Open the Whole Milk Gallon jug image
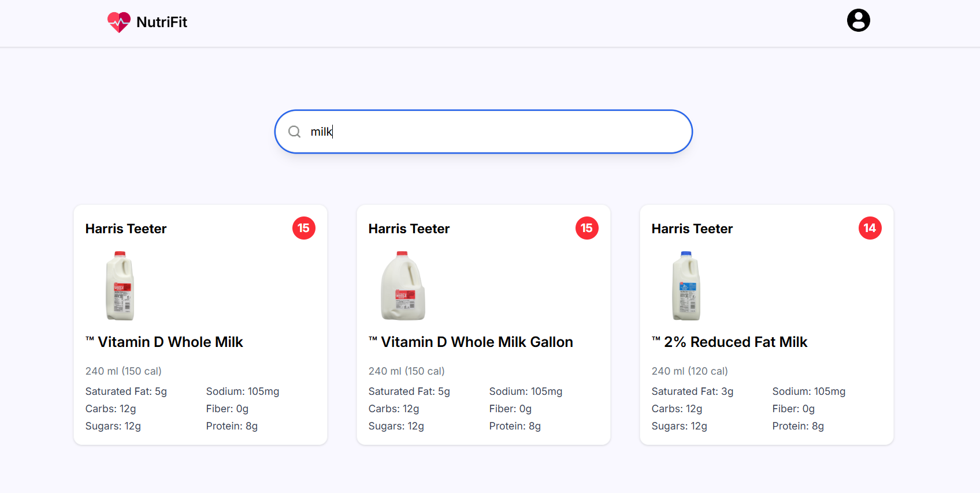Image resolution: width=980 pixels, height=493 pixels. [x=403, y=286]
